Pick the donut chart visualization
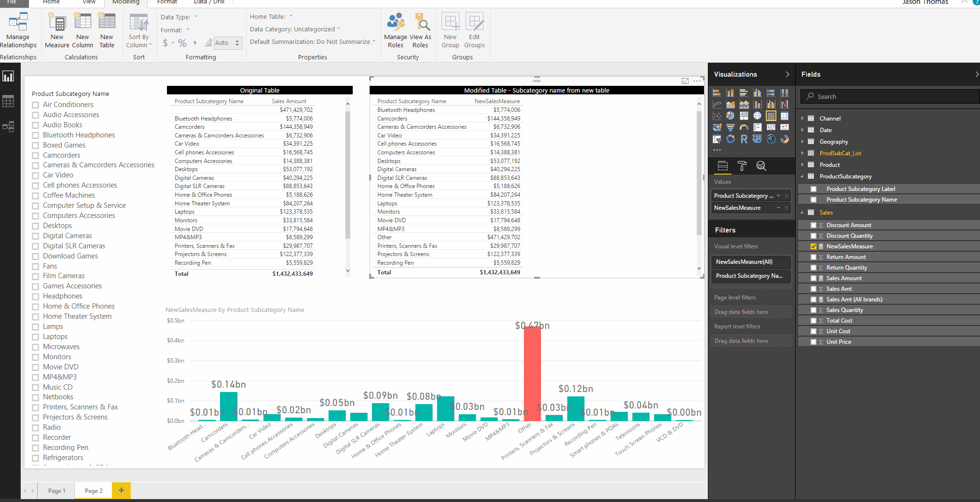Image resolution: width=980 pixels, height=502 pixels. coord(731,139)
